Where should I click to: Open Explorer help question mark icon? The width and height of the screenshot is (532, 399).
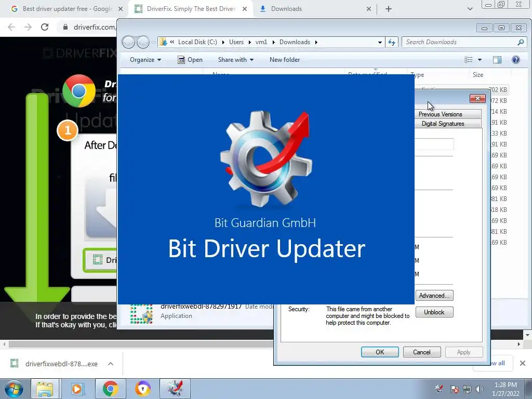pyautogui.click(x=516, y=60)
